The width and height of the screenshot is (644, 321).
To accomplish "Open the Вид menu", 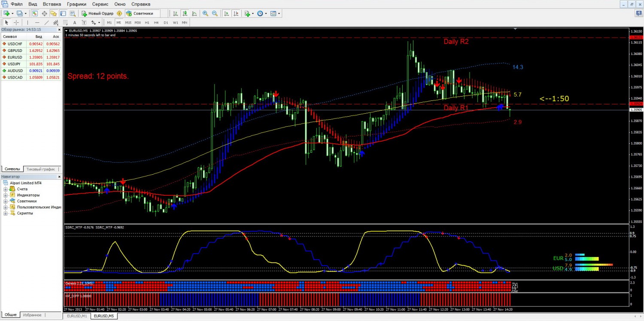I will click(x=33, y=4).
